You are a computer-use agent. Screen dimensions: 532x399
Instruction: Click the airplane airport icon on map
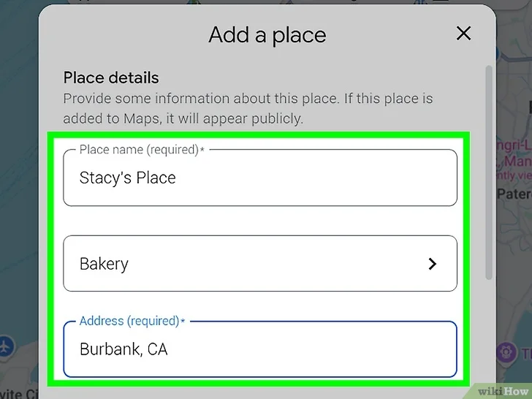(6, 347)
